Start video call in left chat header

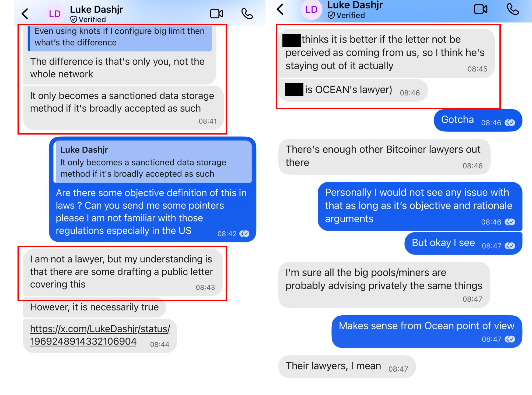pyautogui.click(x=216, y=13)
